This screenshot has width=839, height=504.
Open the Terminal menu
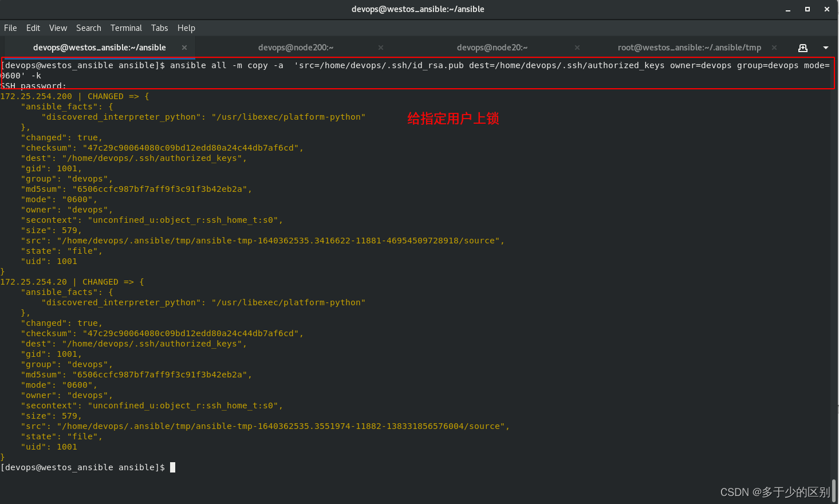(126, 27)
